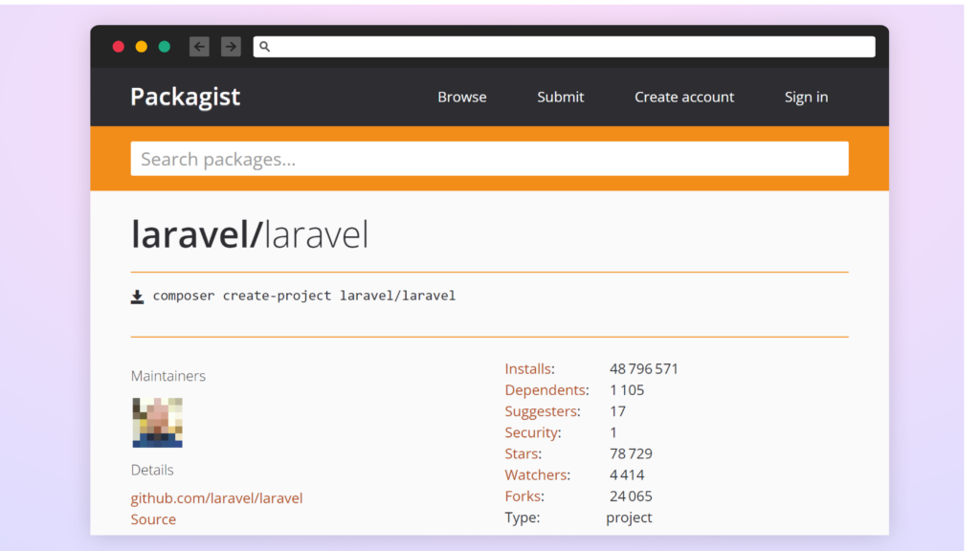Click the magnifier icon in address bar
980x551 pixels.
pyautogui.click(x=264, y=46)
